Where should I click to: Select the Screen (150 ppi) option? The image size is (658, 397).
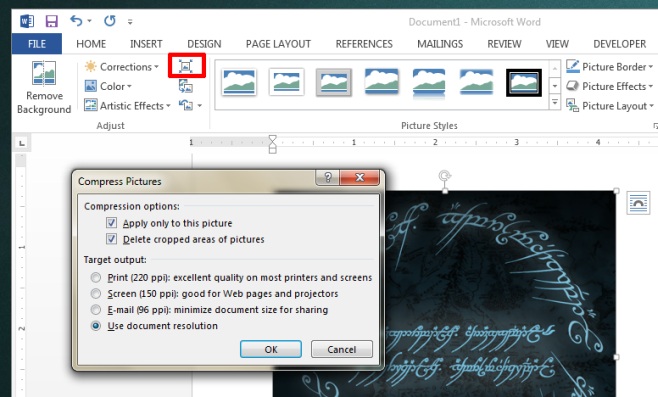click(x=96, y=293)
